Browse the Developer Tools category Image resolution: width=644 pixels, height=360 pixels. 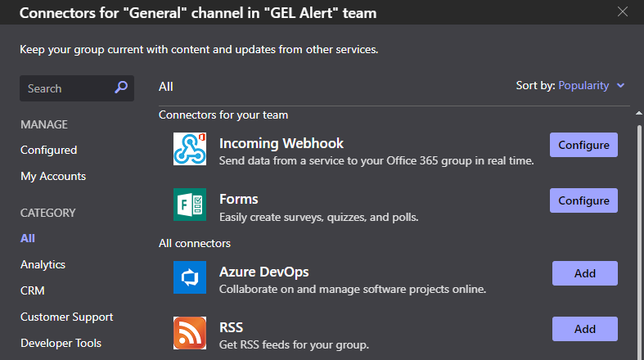[61, 343]
